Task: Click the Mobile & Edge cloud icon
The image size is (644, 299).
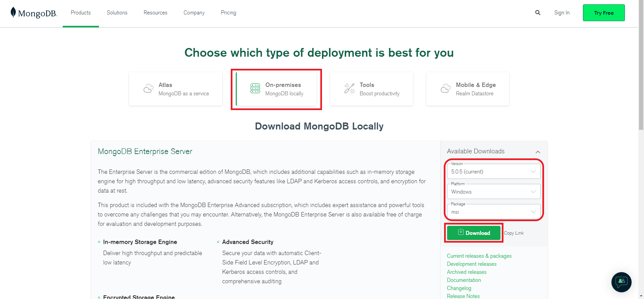Action: (x=446, y=89)
